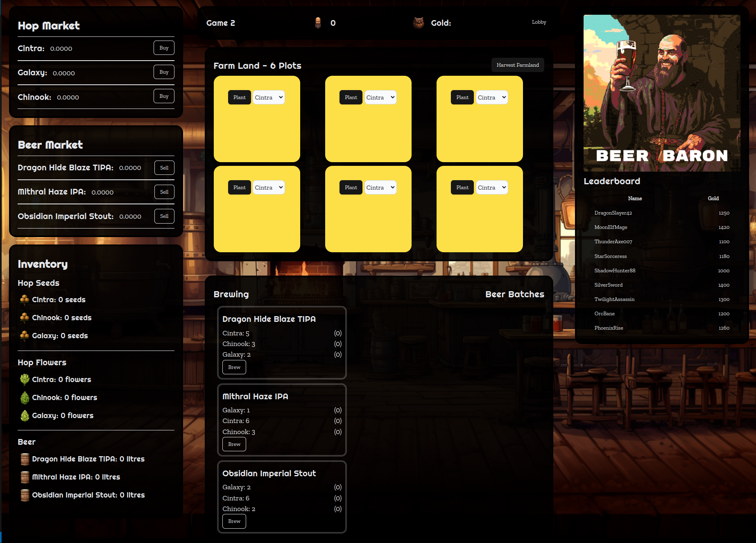Click the Chinook hop flower icon
Viewport: 756px width, 543px height.
click(25, 397)
